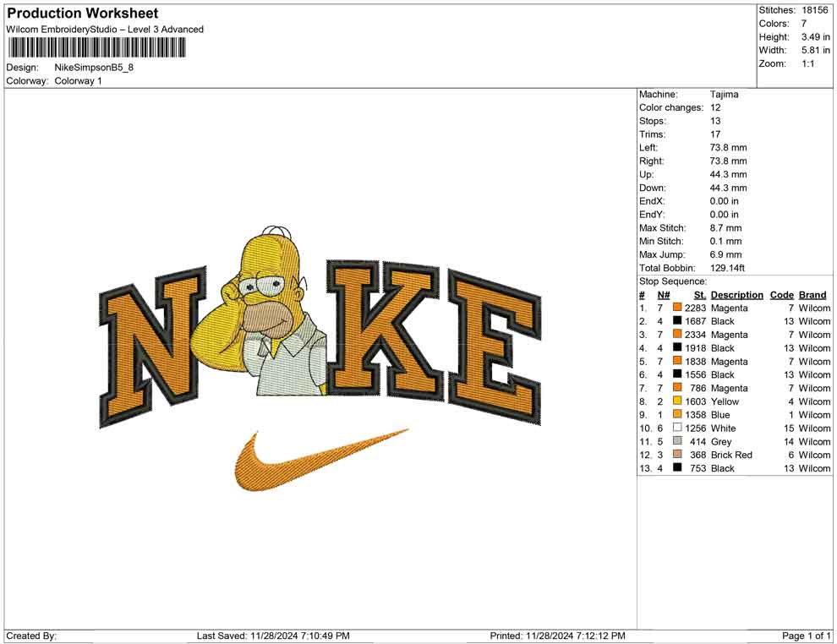Click the 'Description' column header
This screenshot has width=837, height=644.
[737, 294]
